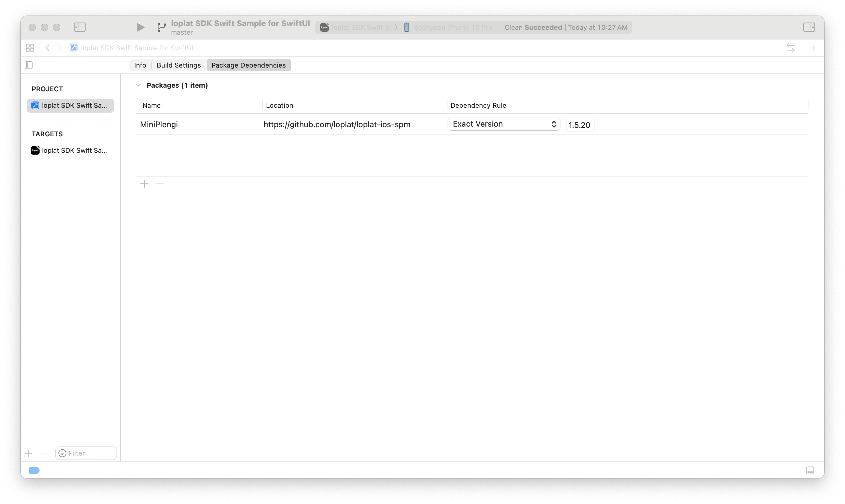Collapse the Packages section disclosure arrow

tap(138, 85)
